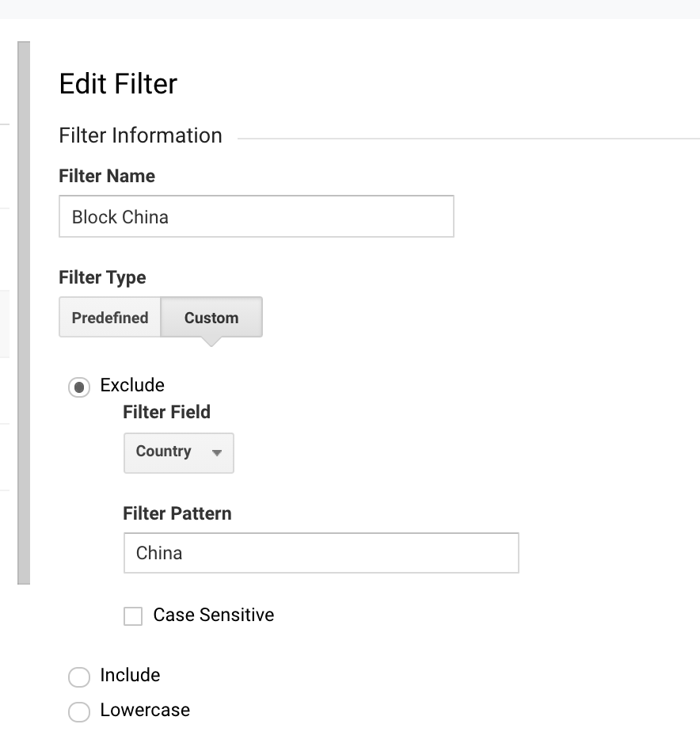The height and width of the screenshot is (751, 700).
Task: Click the Filter Pattern field containing China
Action: [321, 553]
